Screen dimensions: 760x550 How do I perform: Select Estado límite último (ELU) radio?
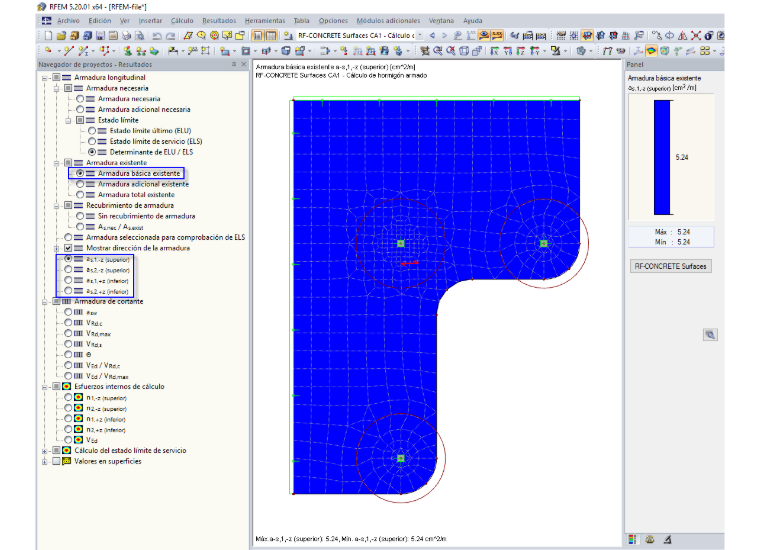pyautogui.click(x=92, y=131)
